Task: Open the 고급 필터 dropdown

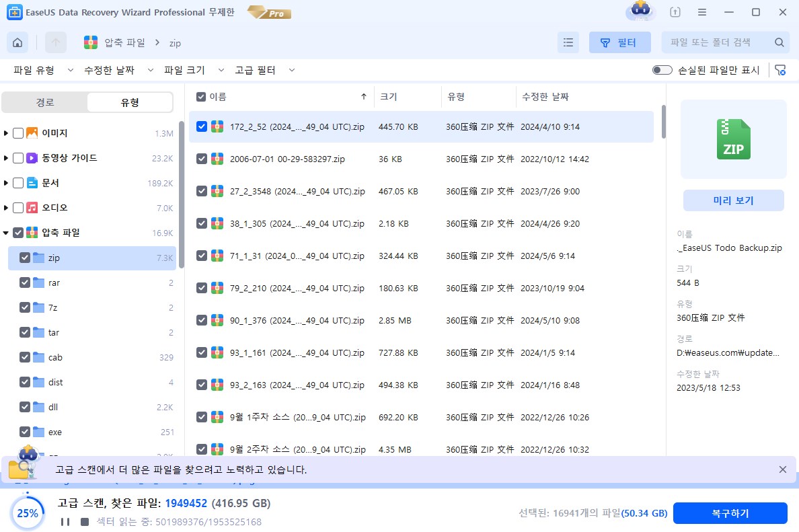Action: coord(264,71)
